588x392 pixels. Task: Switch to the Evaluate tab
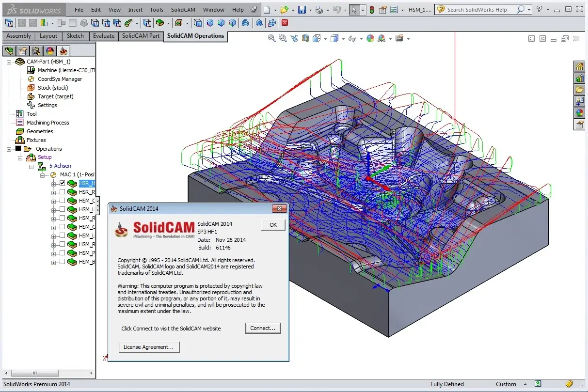pyautogui.click(x=104, y=36)
